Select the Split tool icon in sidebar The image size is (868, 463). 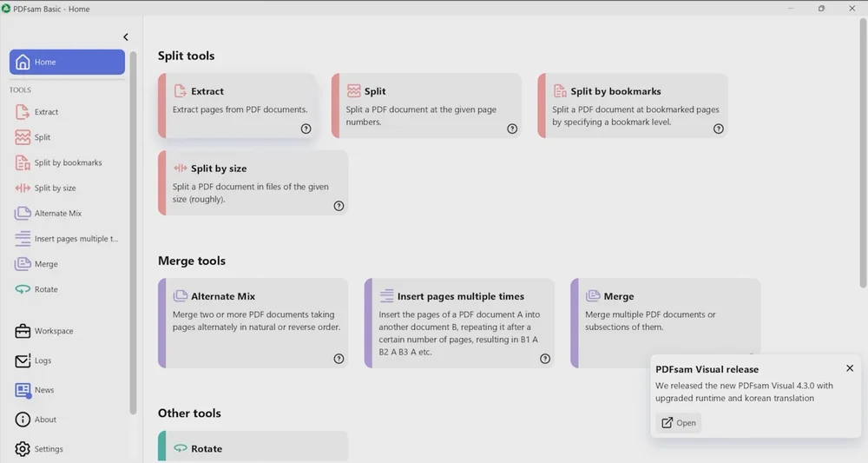click(x=23, y=137)
